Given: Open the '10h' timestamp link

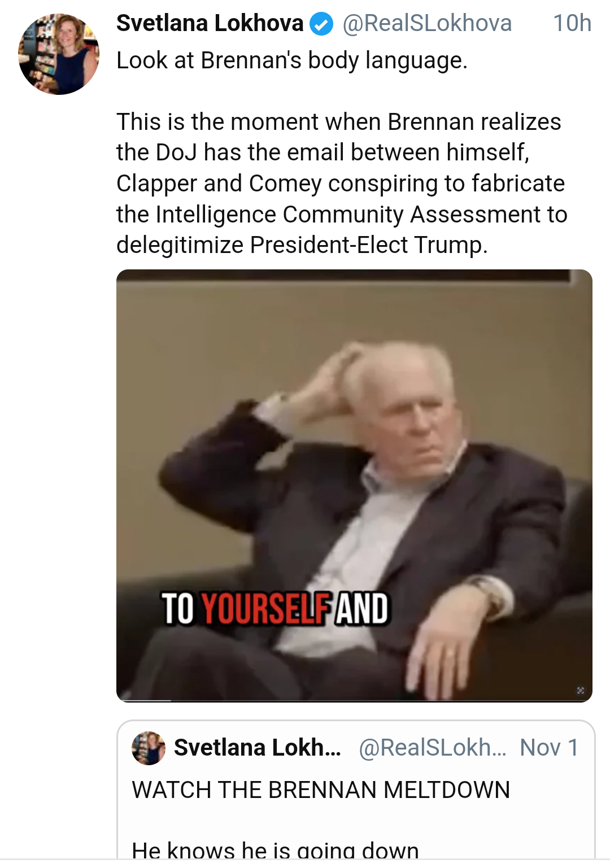Looking at the screenshot, I should [572, 24].
